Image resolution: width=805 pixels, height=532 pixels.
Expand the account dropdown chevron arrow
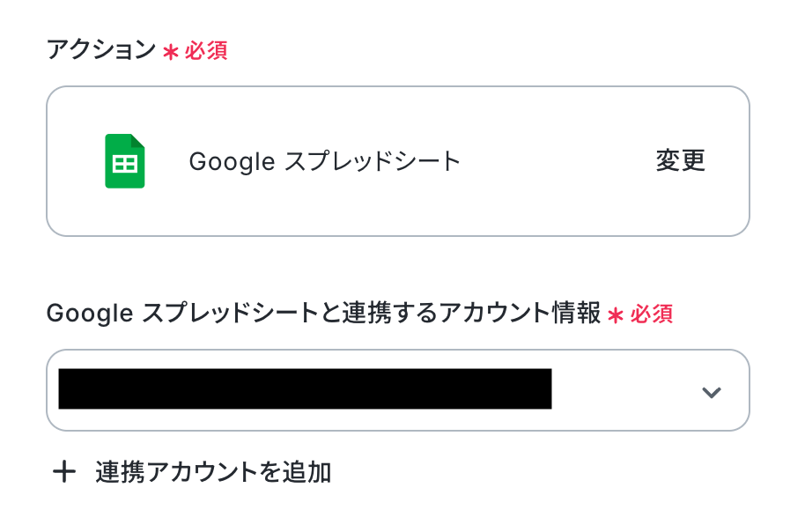(x=711, y=392)
